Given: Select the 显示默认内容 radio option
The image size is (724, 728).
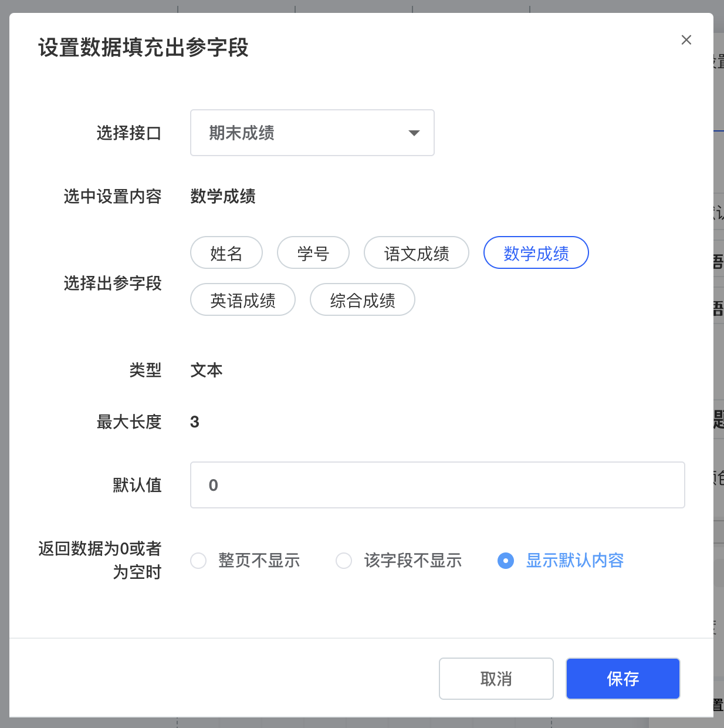Looking at the screenshot, I should (505, 561).
